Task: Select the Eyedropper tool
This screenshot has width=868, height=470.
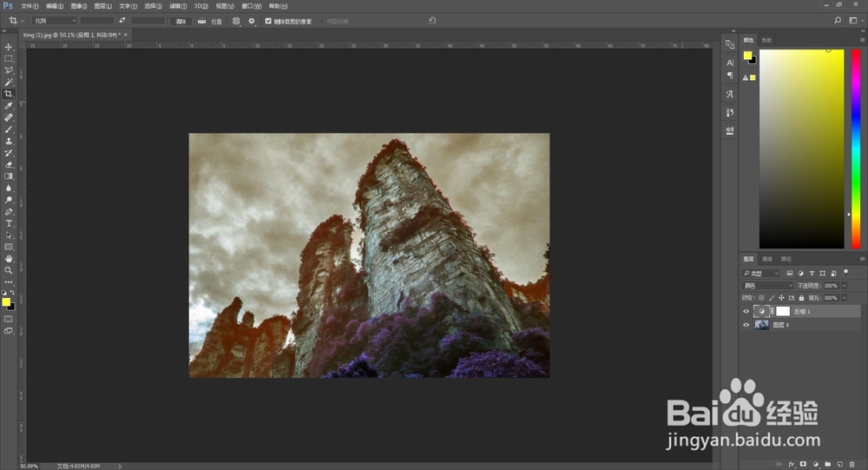Action: 9,105
